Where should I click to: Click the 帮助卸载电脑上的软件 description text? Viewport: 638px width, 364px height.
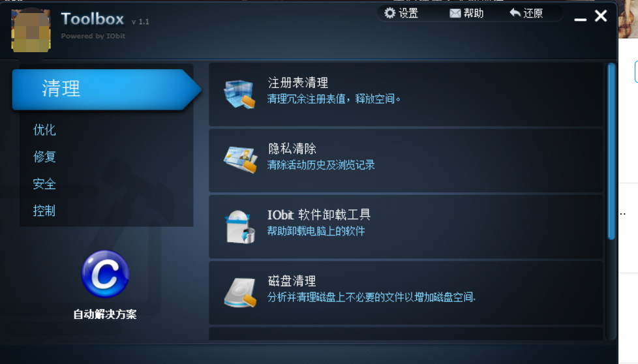tap(316, 231)
